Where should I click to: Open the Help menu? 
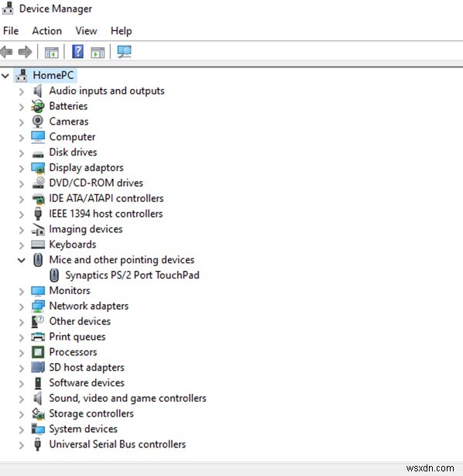click(121, 31)
